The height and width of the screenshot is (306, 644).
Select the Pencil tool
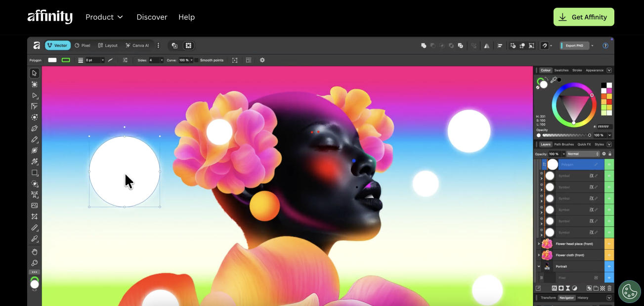coord(34,140)
